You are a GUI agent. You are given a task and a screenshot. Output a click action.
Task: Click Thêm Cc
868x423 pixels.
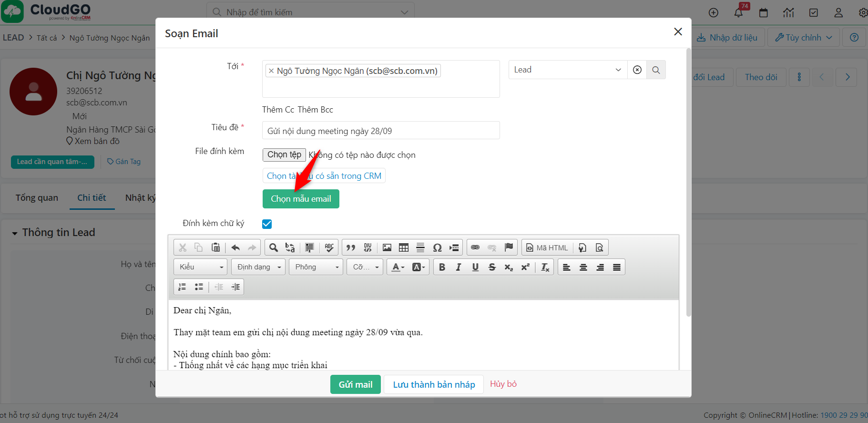[x=278, y=110]
